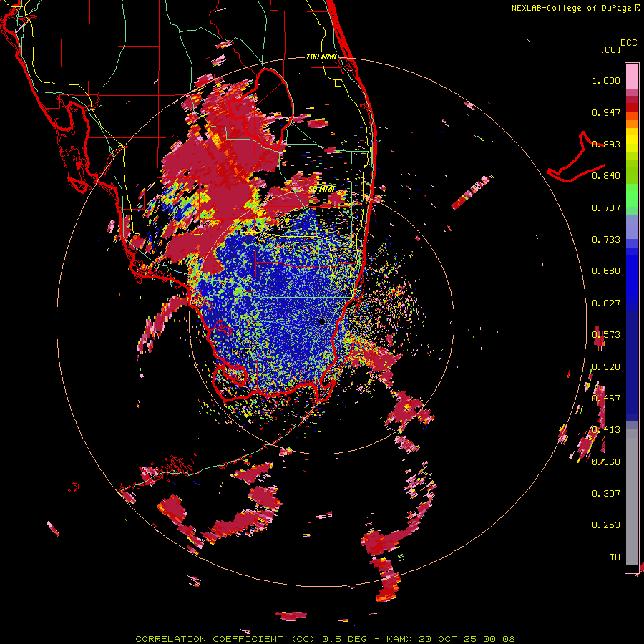
Task: Click the 00:08 timestamp
Action: coord(499,639)
